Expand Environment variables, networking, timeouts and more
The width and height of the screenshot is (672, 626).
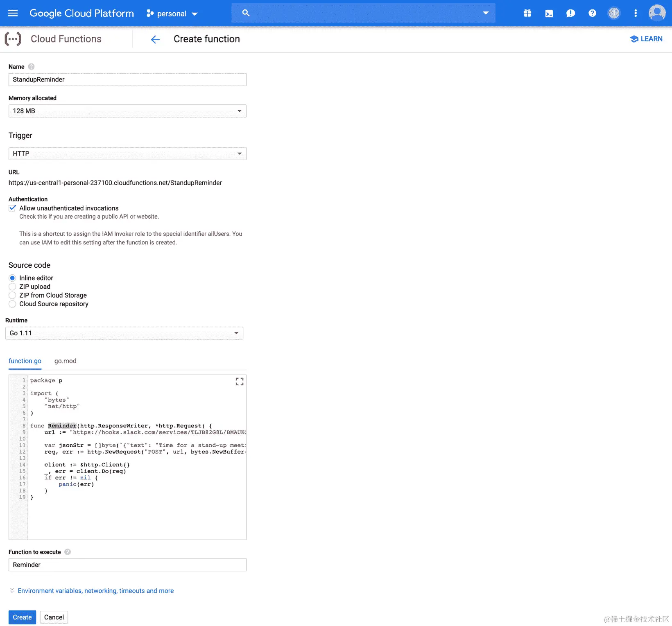pos(95,590)
